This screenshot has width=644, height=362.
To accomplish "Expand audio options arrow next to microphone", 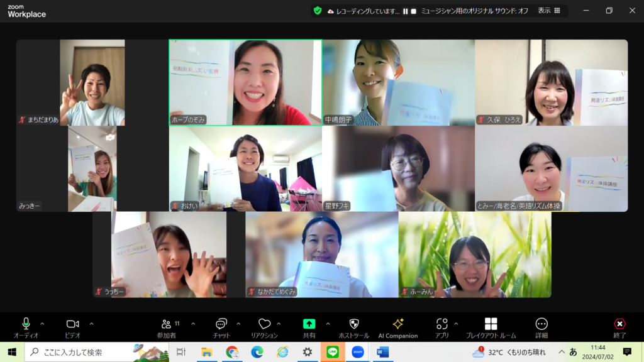I will click(x=42, y=324).
